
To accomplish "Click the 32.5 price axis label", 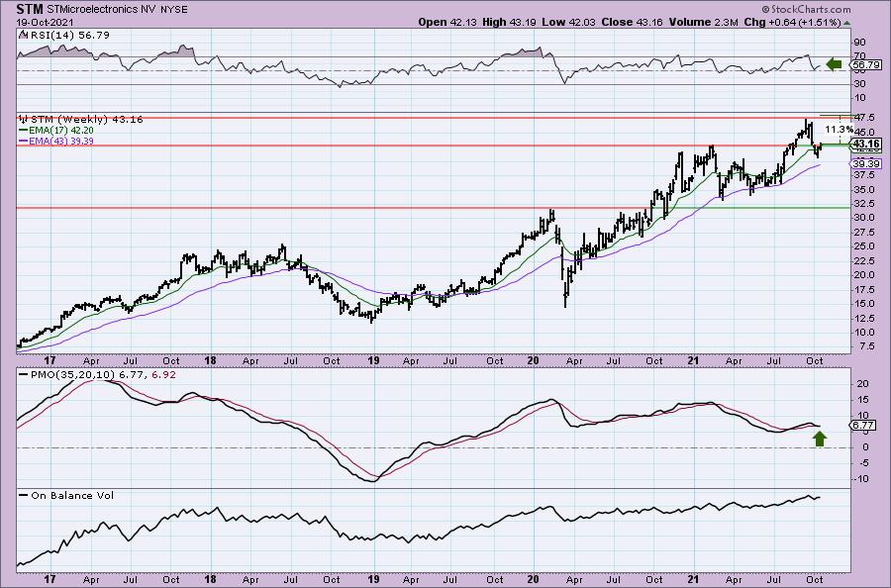I will point(863,203).
